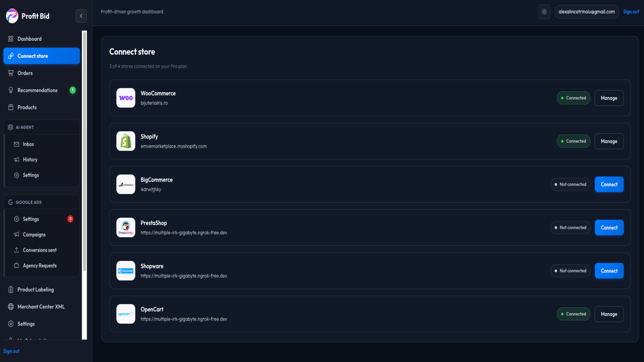Click the emvemarketplace.myshopify.com store URL

tap(173, 146)
